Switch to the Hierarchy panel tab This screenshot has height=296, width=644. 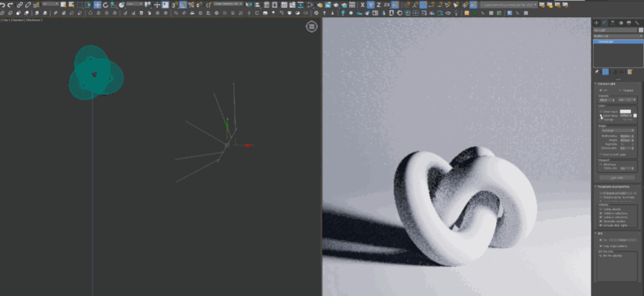(613, 23)
